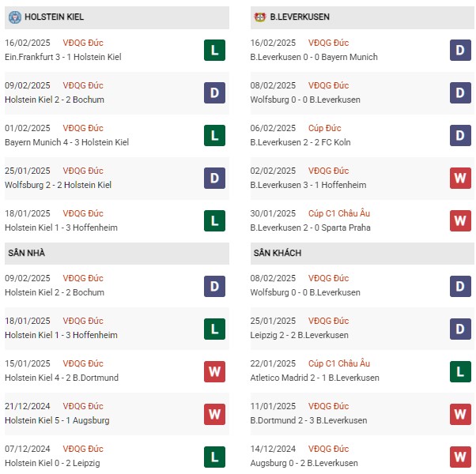Image resolution: width=476 pixels, height=474 pixels.
Task: Click the L badge for Holstein Kiel 0-2 Leipzig
Action: tap(214, 457)
